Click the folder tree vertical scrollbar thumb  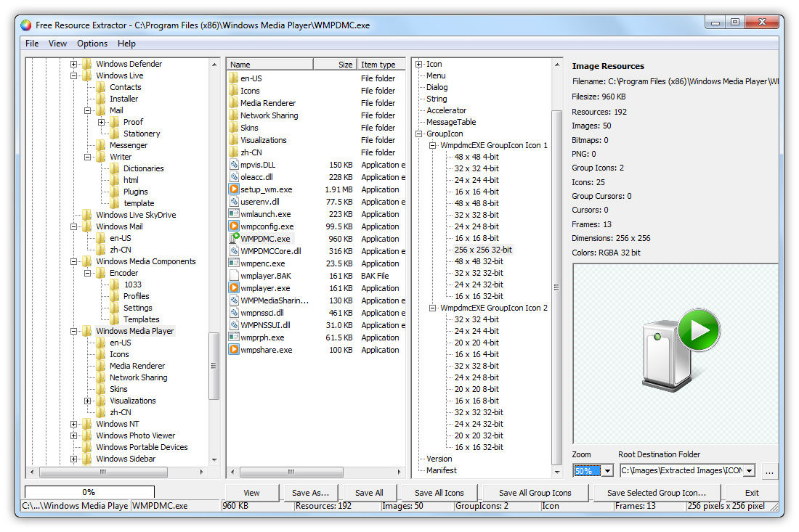point(214,366)
